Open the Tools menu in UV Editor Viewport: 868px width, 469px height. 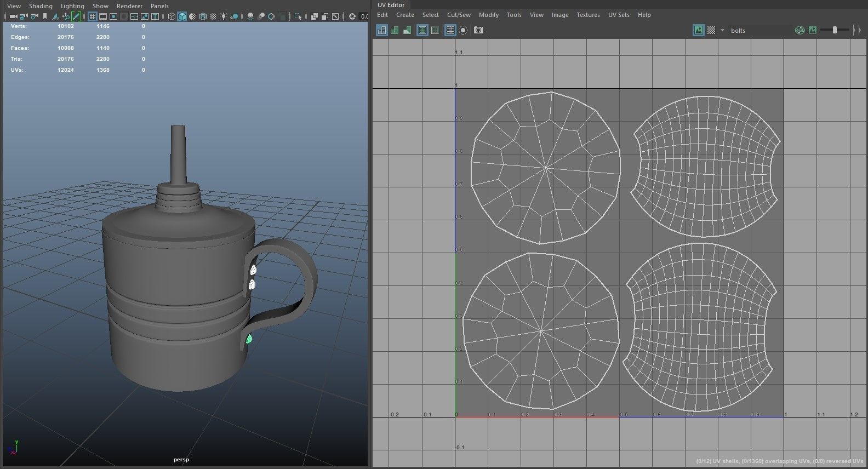click(514, 15)
